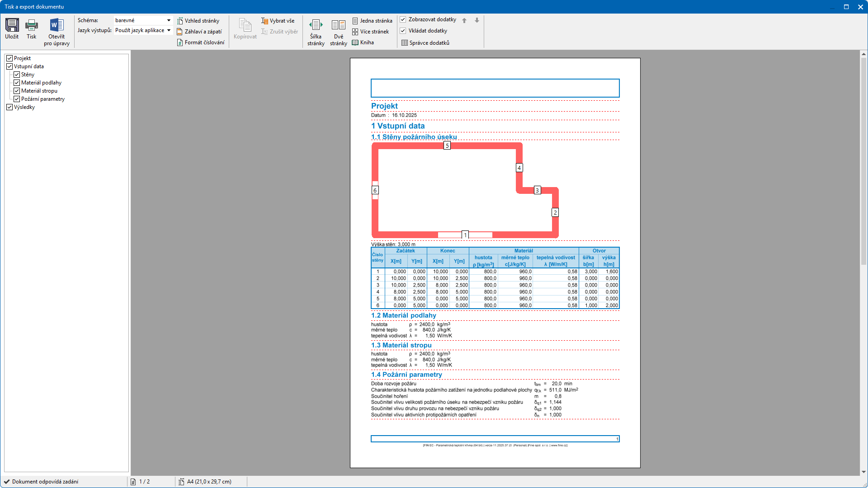Screen dimensions: 868x488
Task: Click move addition up arrow
Action: pyautogui.click(x=464, y=20)
